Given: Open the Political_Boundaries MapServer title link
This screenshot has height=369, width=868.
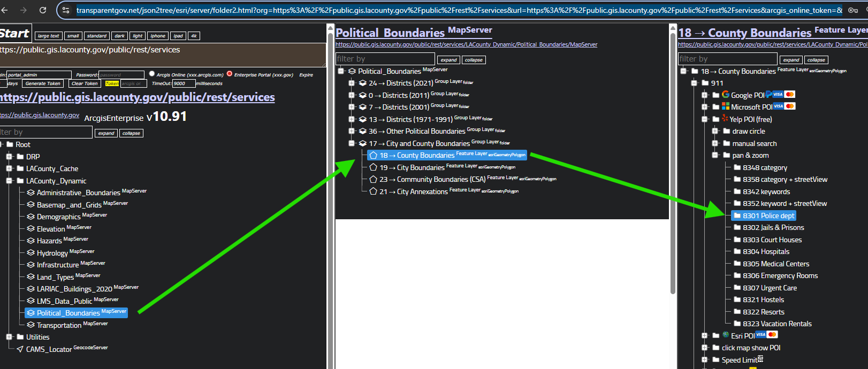Looking at the screenshot, I should coord(390,33).
